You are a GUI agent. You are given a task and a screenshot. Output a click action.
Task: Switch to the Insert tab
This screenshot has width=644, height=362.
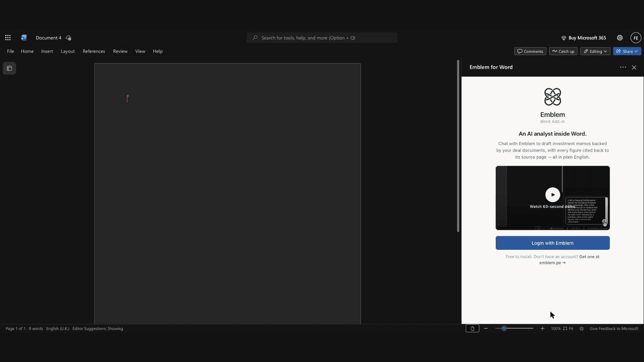tap(47, 51)
